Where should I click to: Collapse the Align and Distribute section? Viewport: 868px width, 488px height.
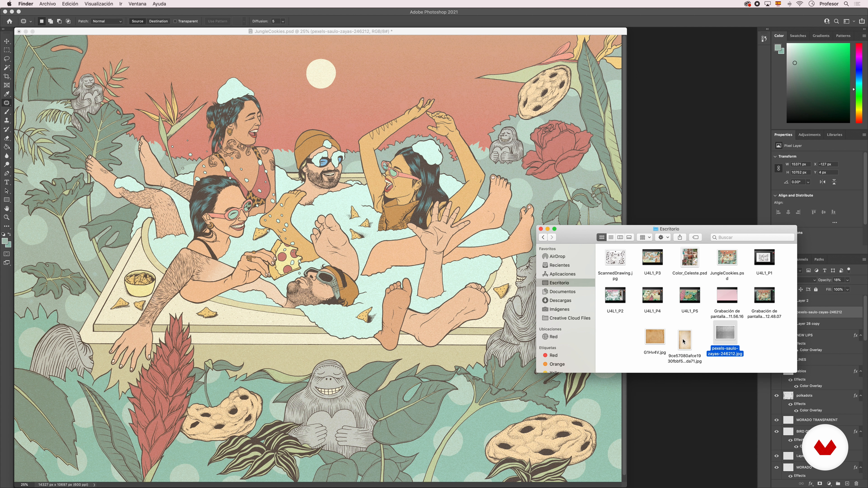point(775,196)
